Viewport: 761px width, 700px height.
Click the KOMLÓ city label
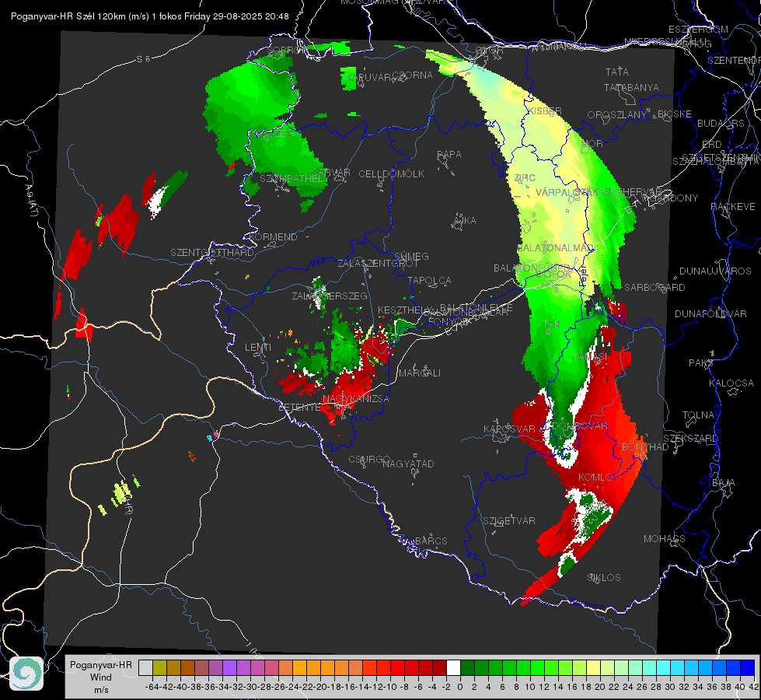point(595,478)
